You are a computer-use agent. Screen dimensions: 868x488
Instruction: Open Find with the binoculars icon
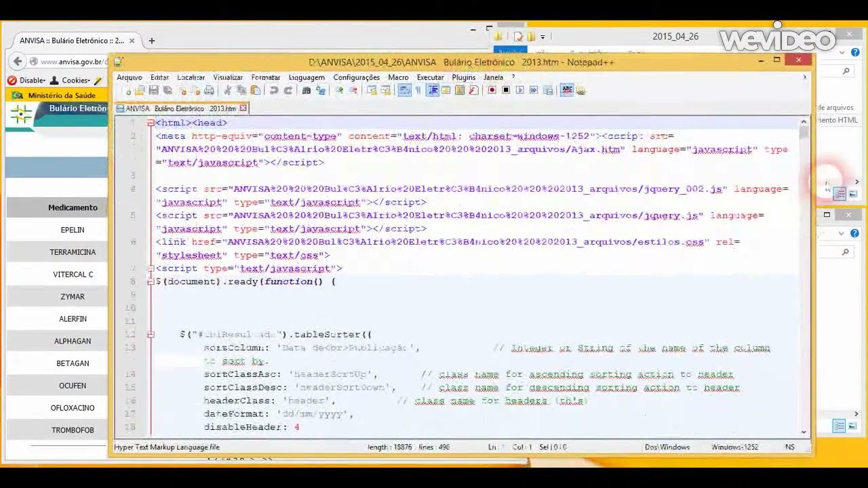[306, 90]
